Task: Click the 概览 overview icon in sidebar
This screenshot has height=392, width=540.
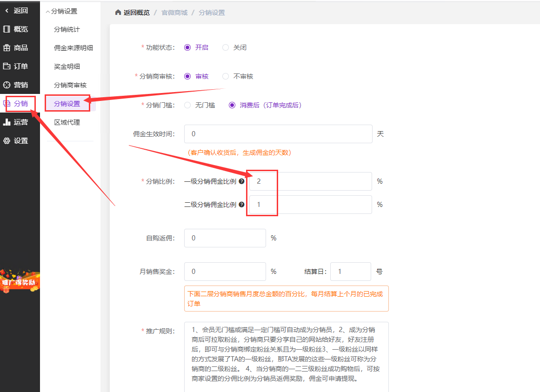Action: pyautogui.click(x=7, y=29)
